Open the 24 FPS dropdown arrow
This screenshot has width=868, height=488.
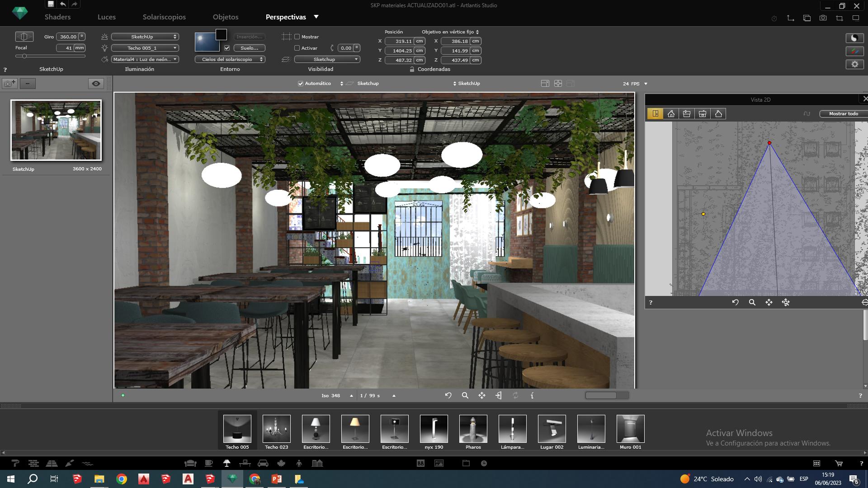click(x=646, y=84)
